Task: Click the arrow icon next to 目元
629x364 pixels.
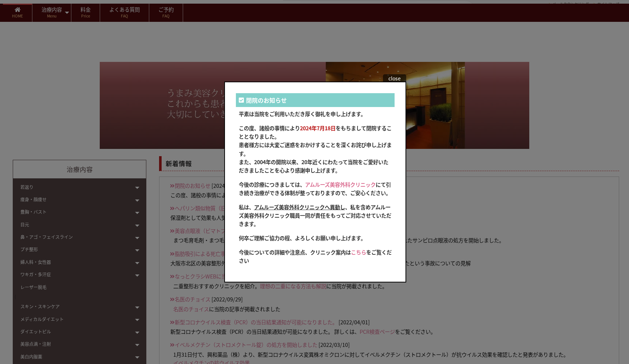Action: pyautogui.click(x=137, y=225)
